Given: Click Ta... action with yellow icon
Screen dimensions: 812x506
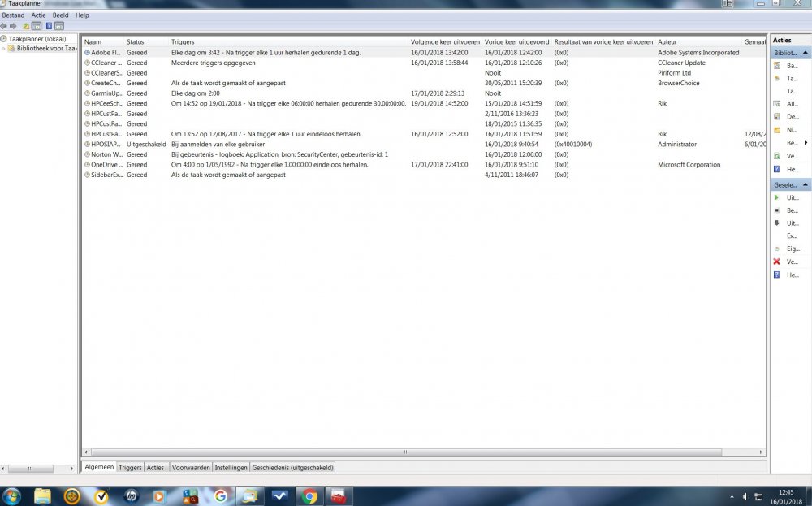Looking at the screenshot, I should (x=786, y=78).
